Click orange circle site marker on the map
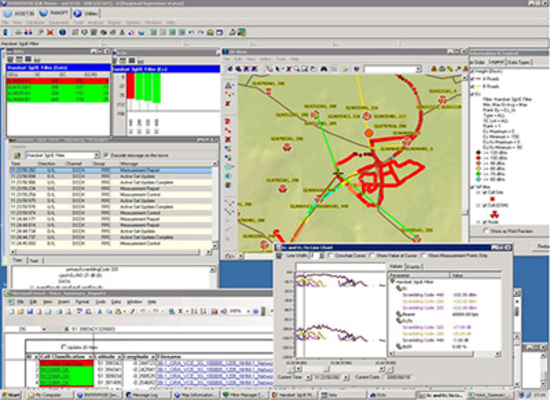 tap(369, 133)
